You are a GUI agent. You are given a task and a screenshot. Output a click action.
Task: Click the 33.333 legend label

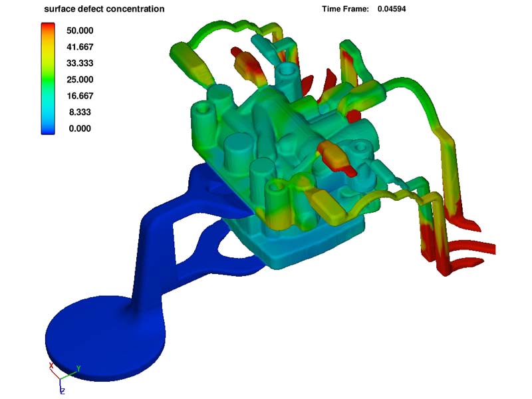(x=79, y=63)
